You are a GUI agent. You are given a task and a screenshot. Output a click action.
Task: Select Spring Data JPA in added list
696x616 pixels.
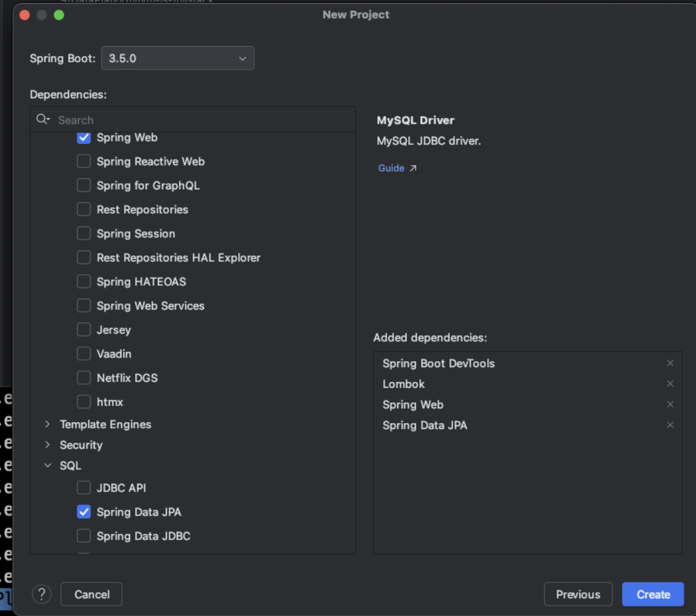(425, 425)
